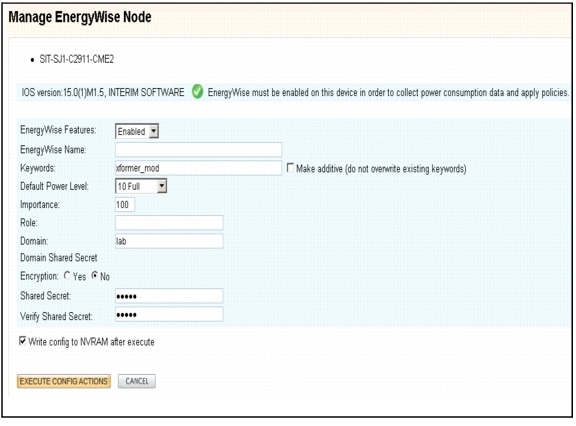Click the Shared Secret password field
Viewport: 576px width, 426px height.
click(169, 296)
